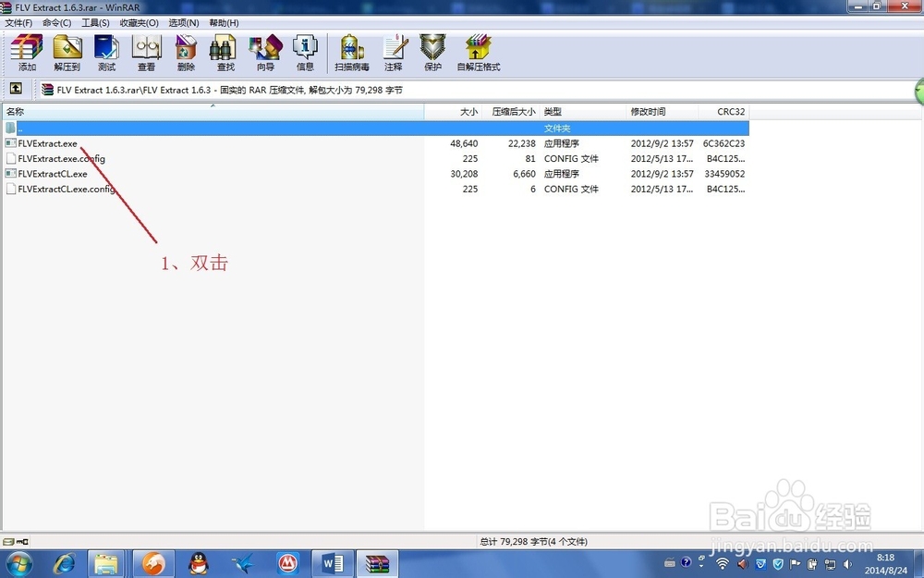
Task: Open the 文件(F) menu
Action: tap(18, 22)
